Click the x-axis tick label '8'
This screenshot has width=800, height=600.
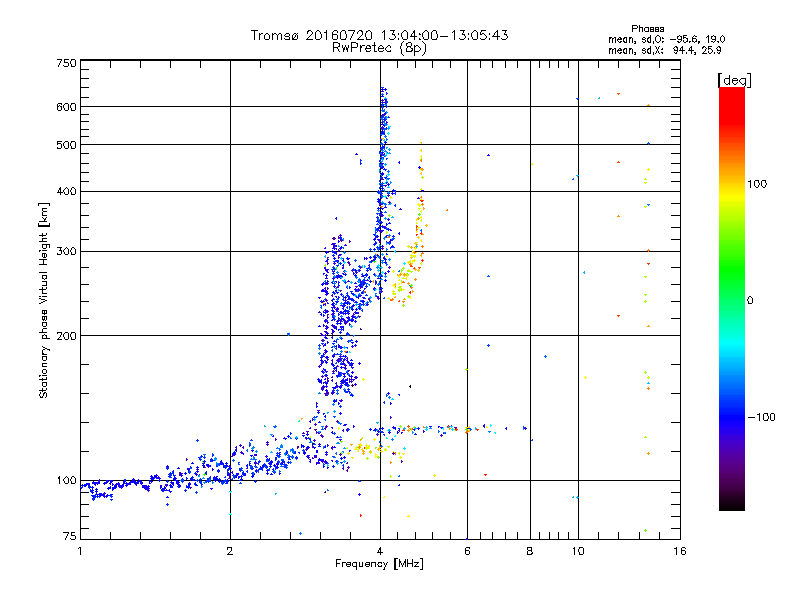[x=530, y=551]
